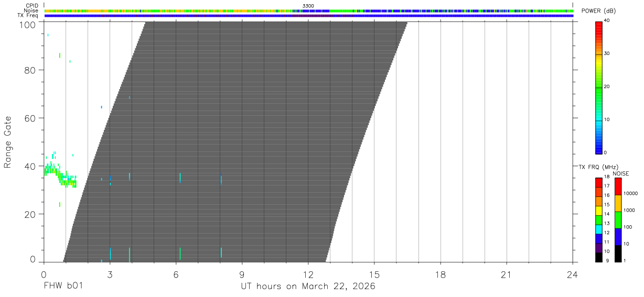Click the 24 tick on the UT hours axis

coord(573,274)
